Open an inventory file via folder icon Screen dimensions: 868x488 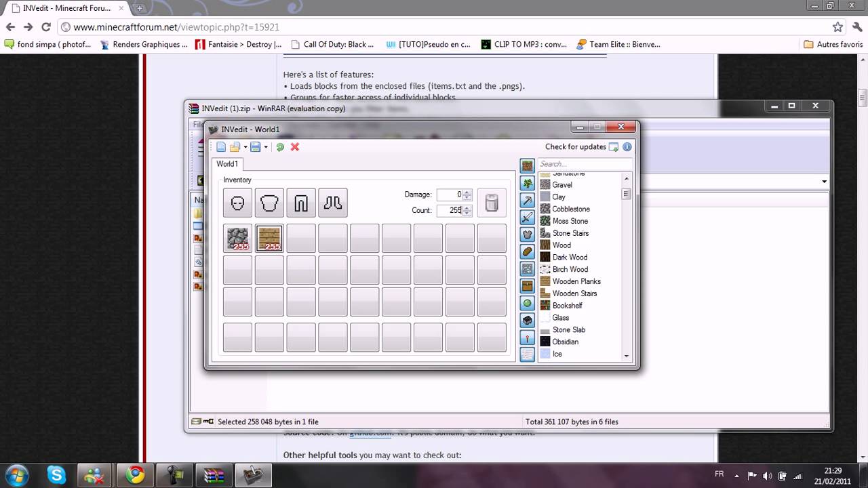pyautogui.click(x=235, y=147)
